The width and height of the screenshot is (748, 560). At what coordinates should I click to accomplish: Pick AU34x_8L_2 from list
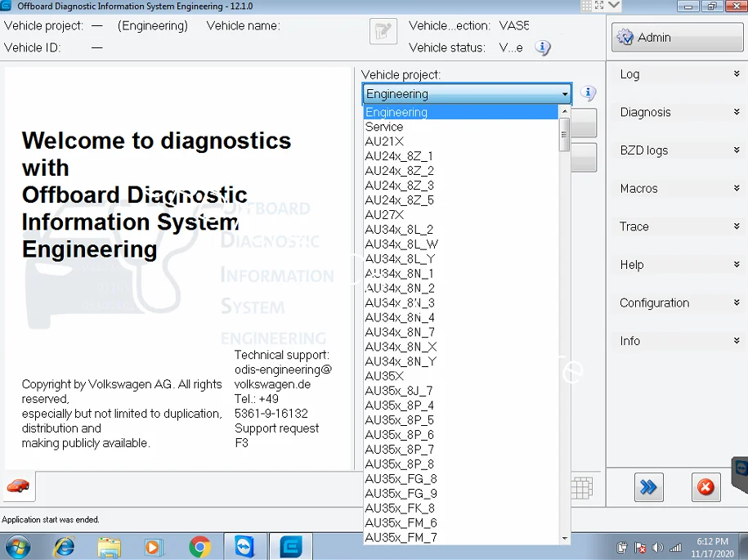(461, 230)
